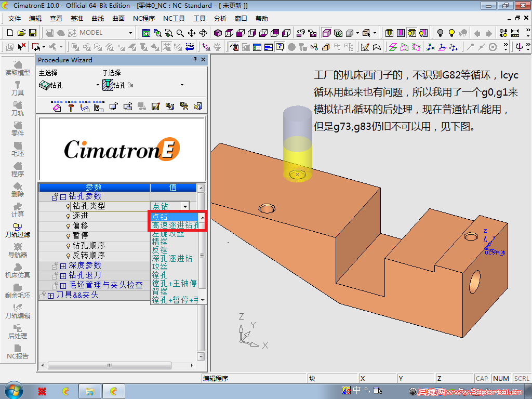Click the drill type list scrollbar
The image size is (532, 399).
click(x=203, y=259)
